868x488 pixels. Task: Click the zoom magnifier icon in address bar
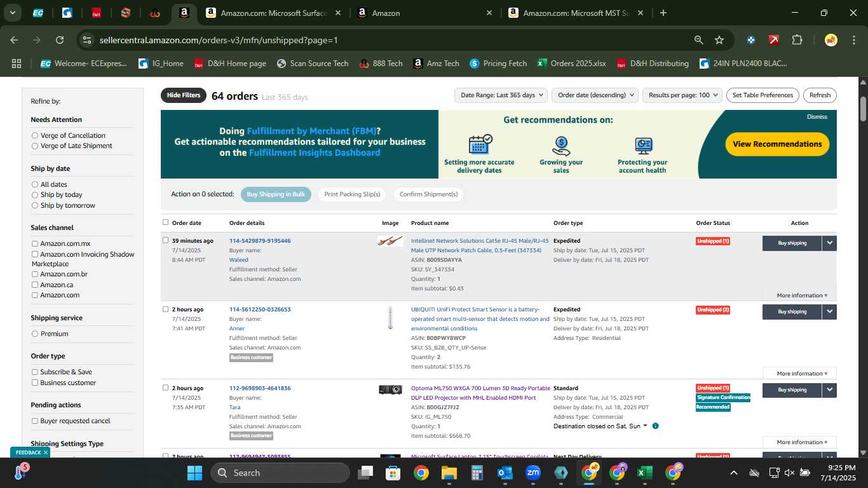coord(698,40)
